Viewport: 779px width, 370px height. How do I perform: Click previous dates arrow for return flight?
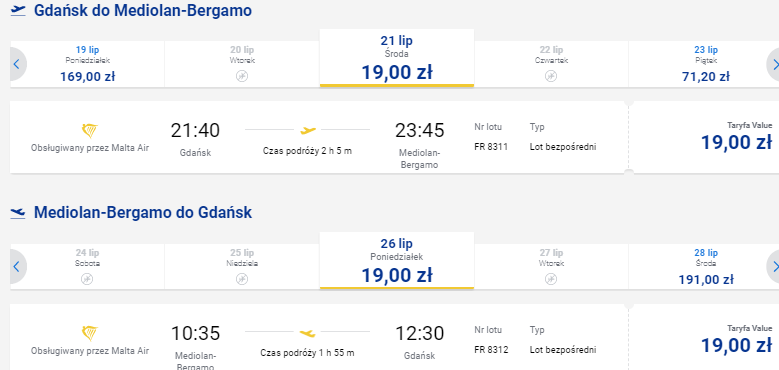point(17,267)
